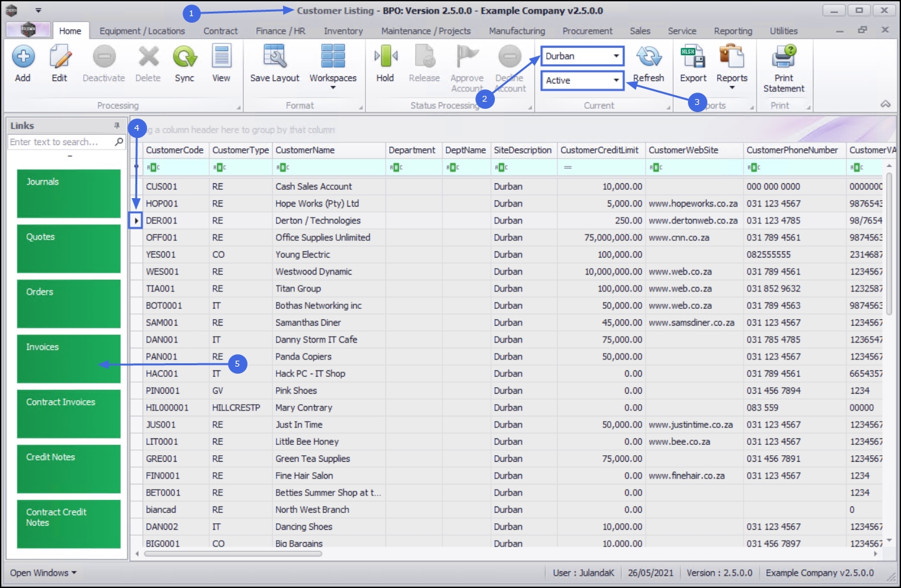The width and height of the screenshot is (901, 588).
Task: Open the Processing group dialog launcher
Action: pos(238,107)
